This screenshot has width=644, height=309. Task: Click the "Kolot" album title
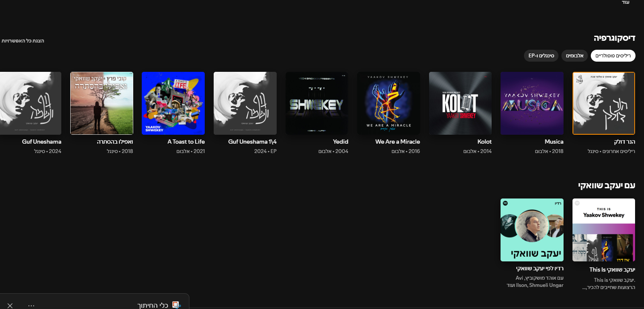pos(484,142)
